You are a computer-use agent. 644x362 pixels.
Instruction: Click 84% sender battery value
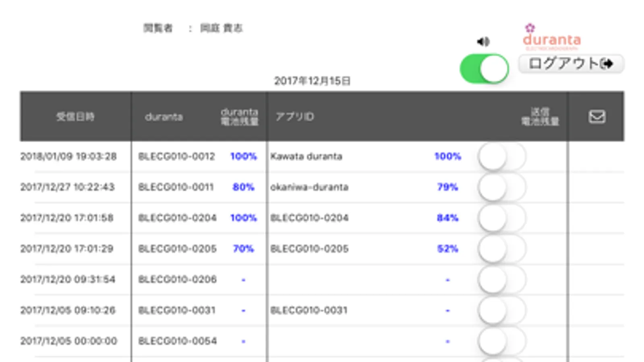coord(447,218)
